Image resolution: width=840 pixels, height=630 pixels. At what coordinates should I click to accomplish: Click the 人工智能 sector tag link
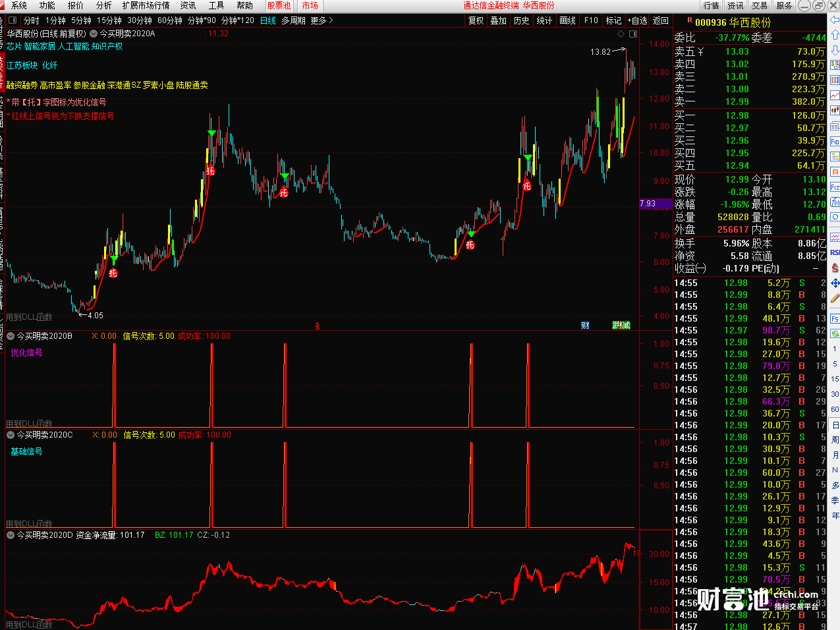(x=73, y=46)
